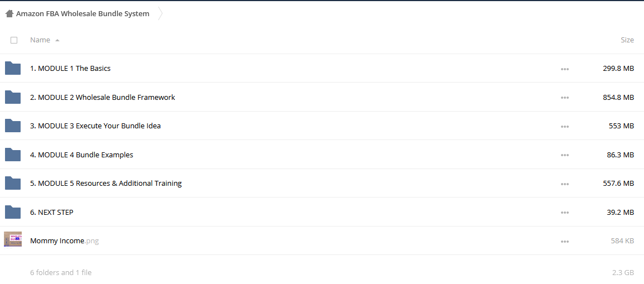Open options menu for NEXT STEP row
This screenshot has height=284, width=644.
click(565, 213)
